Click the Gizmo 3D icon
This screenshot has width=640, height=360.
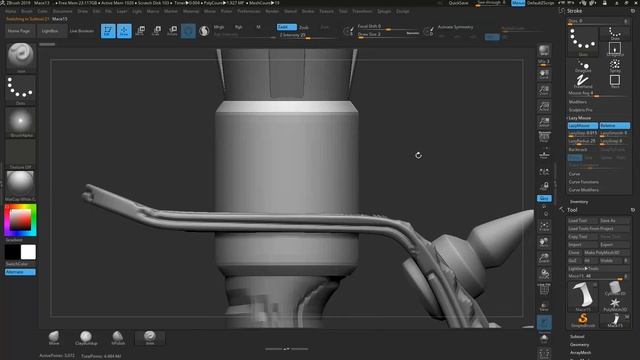click(x=188, y=31)
